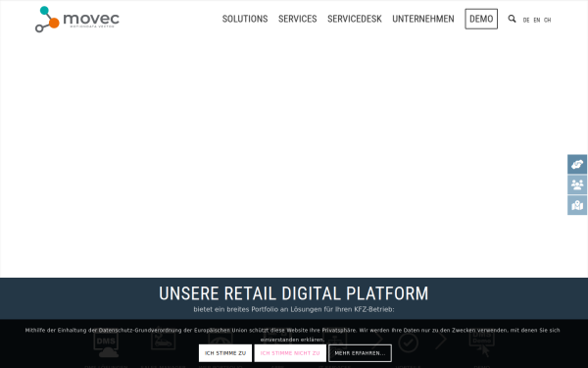Decline with Ich stimme nicht zu

pyautogui.click(x=290, y=353)
